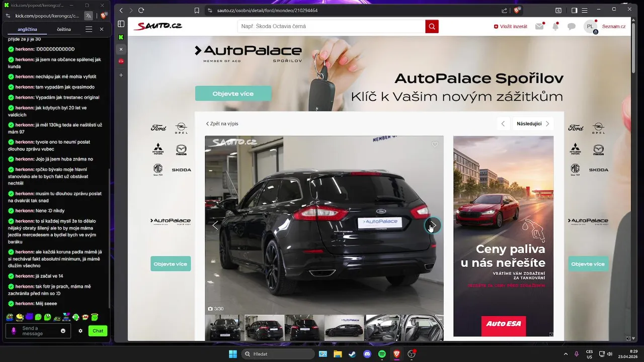Add a new tab with the plus icon
Screen dimensions: 644x362
[121, 75]
